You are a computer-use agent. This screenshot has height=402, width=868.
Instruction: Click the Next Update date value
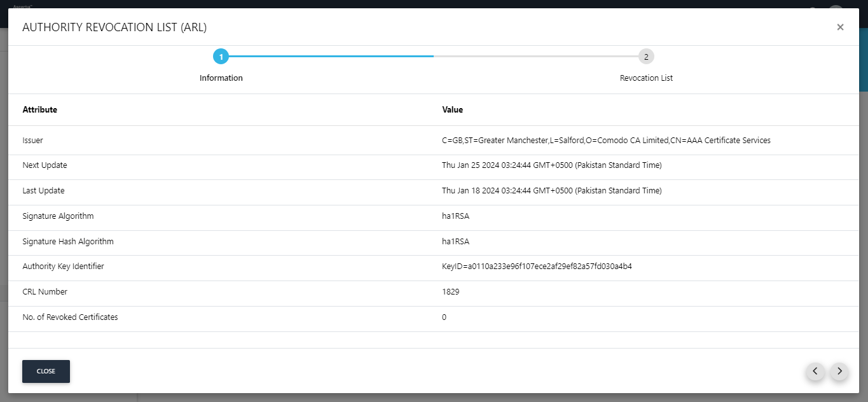tap(551, 165)
